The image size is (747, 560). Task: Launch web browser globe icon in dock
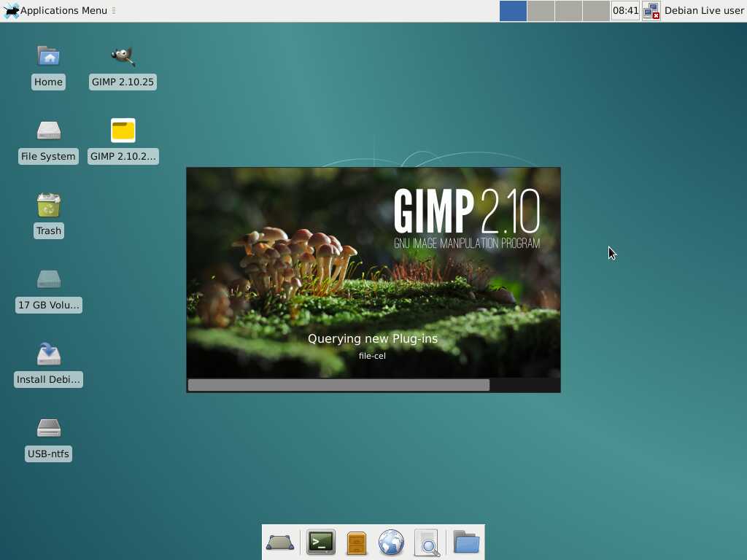[391, 542]
